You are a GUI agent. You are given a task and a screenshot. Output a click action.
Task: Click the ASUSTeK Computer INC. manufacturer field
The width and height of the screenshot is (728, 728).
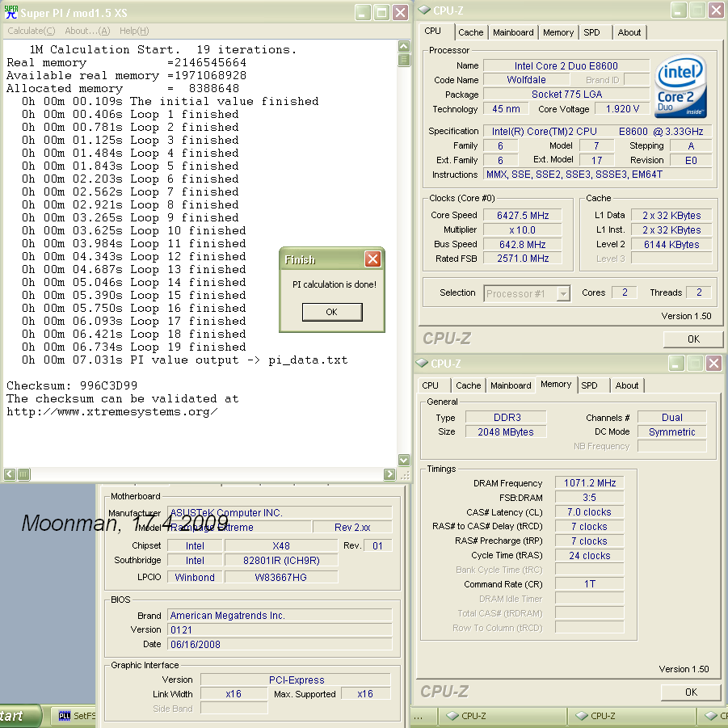280,512
